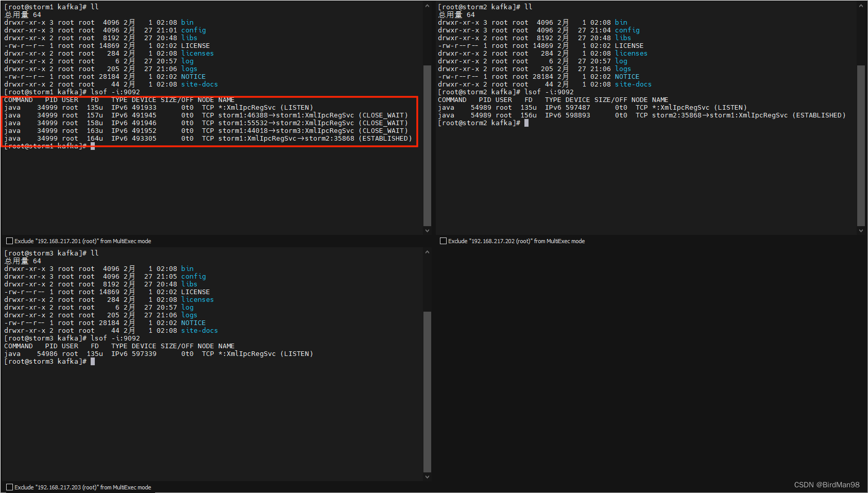Click 'bin' directory in storm2 listing

click(621, 23)
